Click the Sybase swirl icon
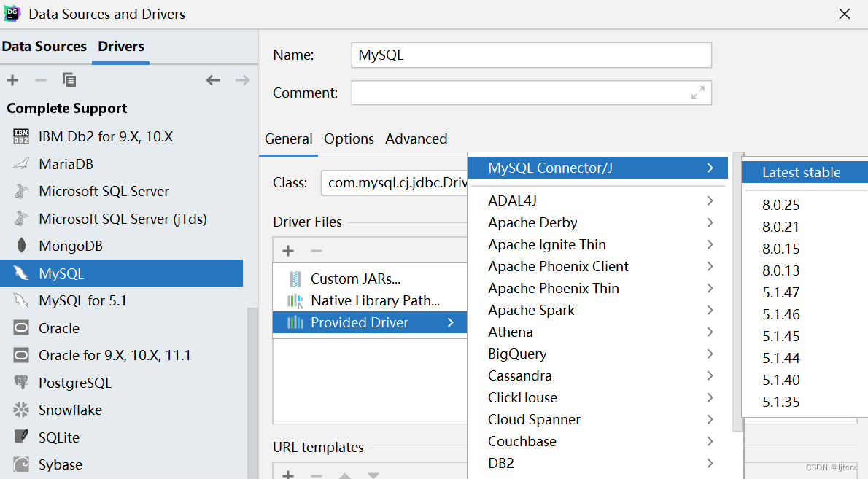Screen dimensions: 868x479 tap(21, 464)
